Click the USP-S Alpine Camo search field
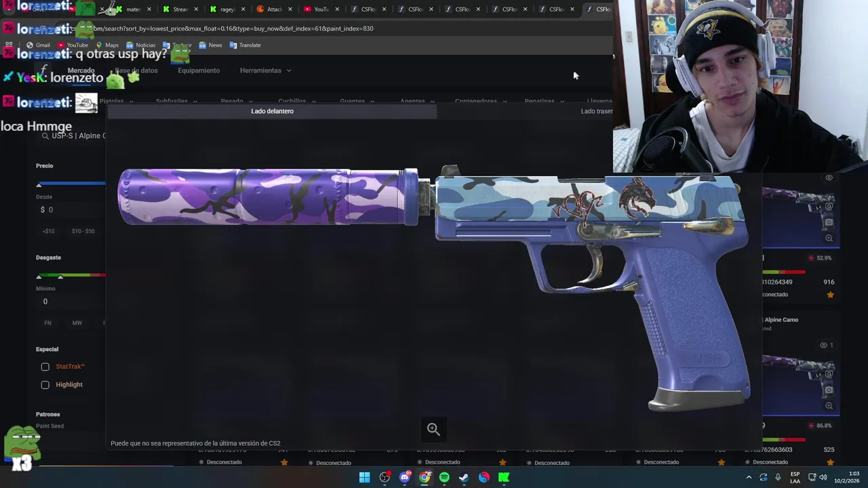 pyautogui.click(x=73, y=136)
